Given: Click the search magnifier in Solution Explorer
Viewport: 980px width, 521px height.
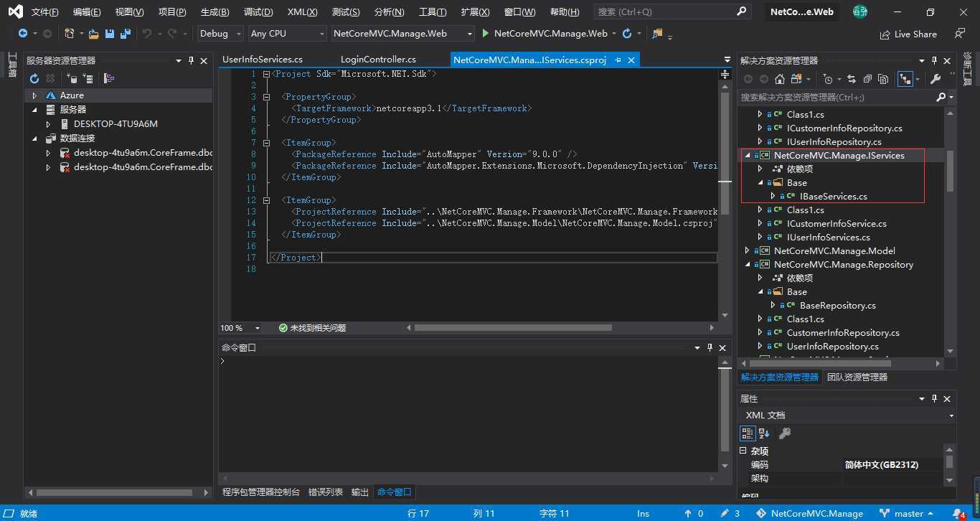Looking at the screenshot, I should click(x=941, y=97).
